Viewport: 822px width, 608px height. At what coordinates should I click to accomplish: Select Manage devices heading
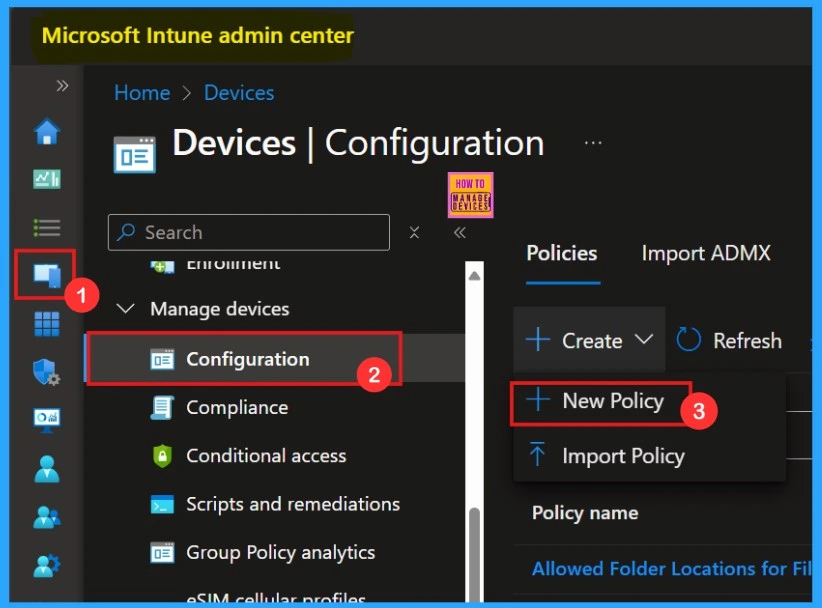coord(220,309)
